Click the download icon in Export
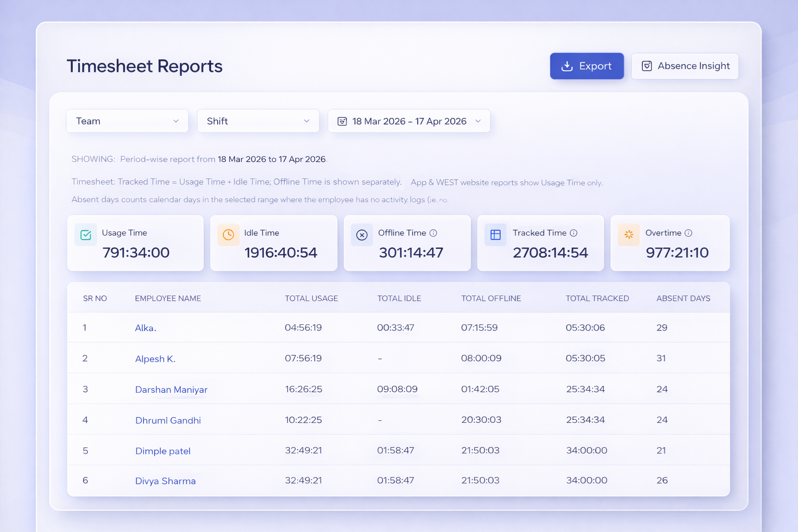 click(x=567, y=66)
